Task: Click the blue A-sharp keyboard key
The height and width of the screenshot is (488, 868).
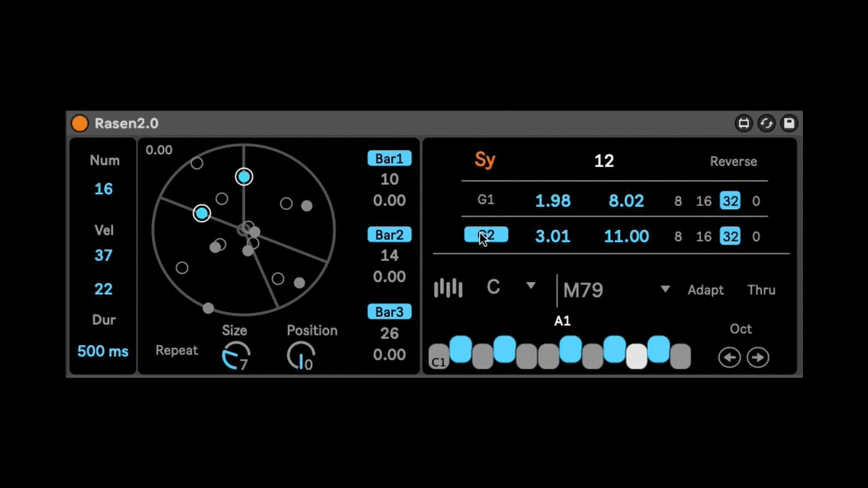Action: [658, 349]
